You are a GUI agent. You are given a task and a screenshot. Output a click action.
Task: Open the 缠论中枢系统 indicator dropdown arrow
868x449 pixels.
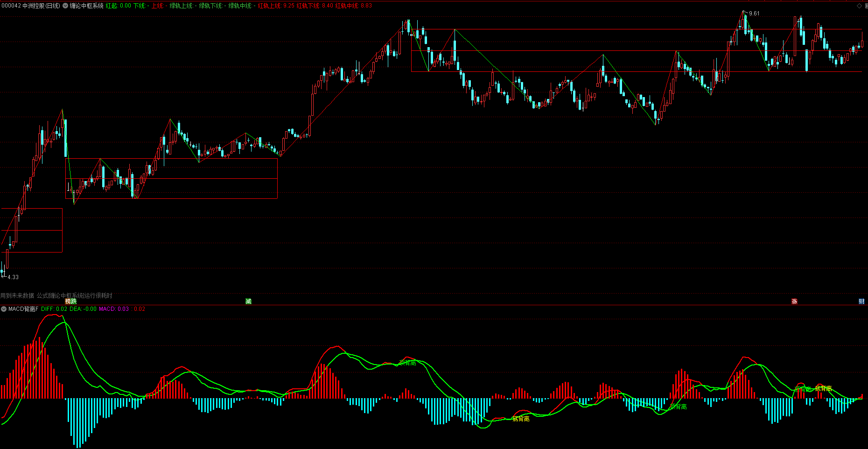[65, 6]
